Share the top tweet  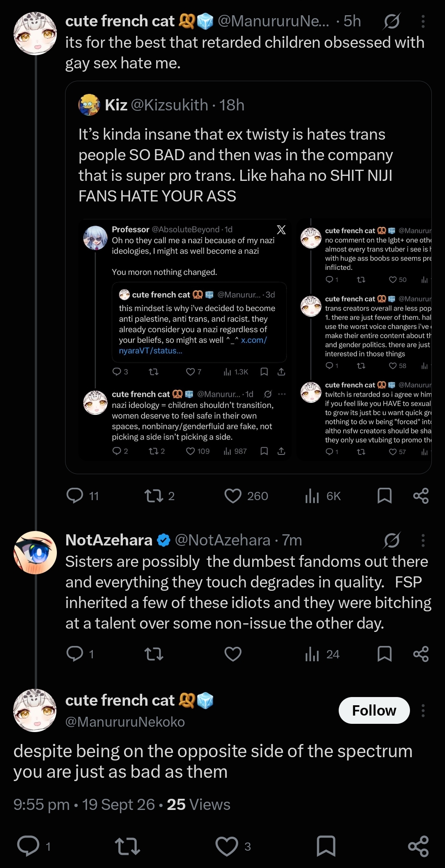tap(421, 496)
